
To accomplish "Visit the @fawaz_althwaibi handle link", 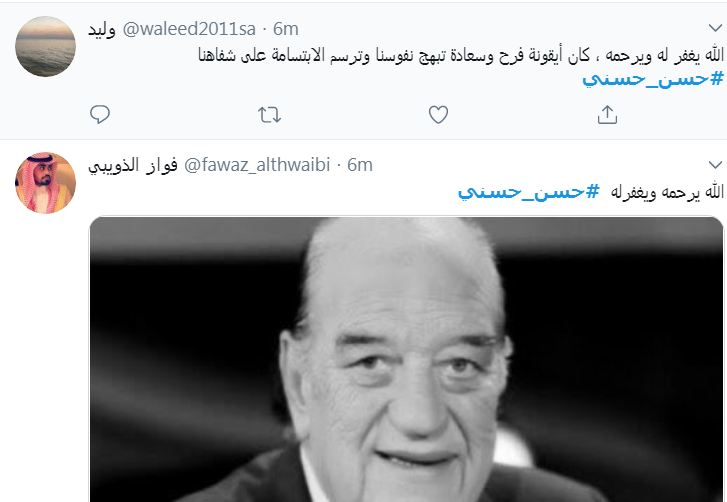I will (x=257, y=165).
